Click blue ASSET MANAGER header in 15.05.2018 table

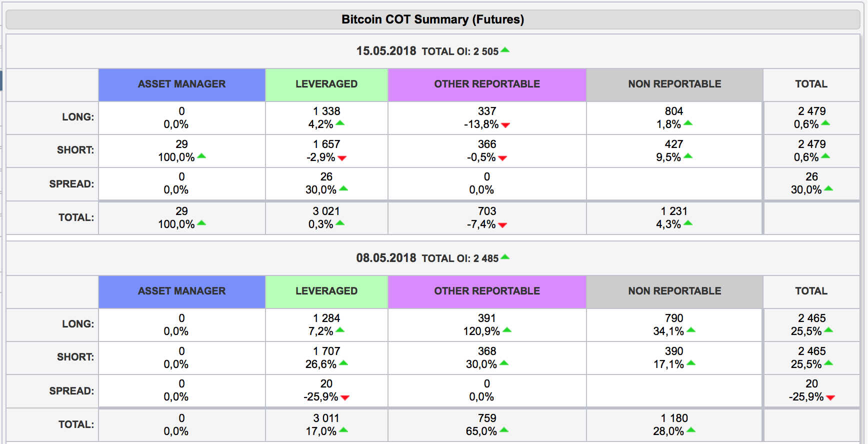tap(181, 84)
